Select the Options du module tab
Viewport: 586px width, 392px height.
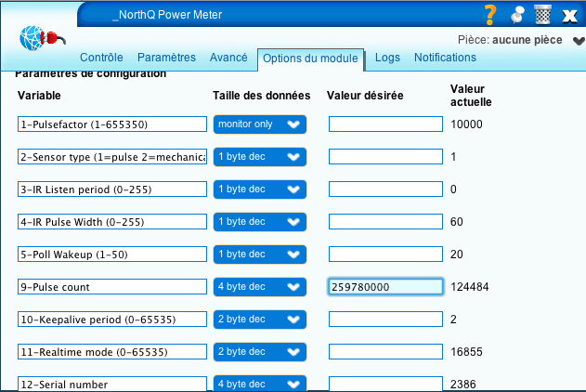pyautogui.click(x=310, y=59)
